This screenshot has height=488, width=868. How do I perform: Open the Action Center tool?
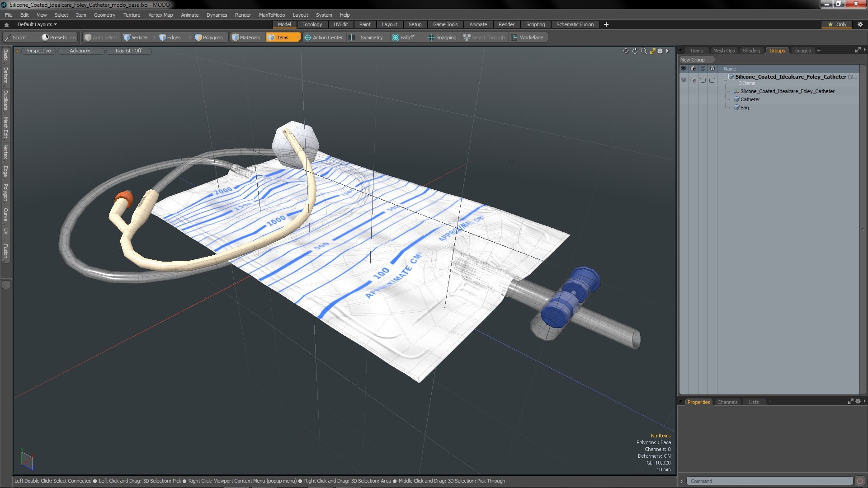click(324, 38)
